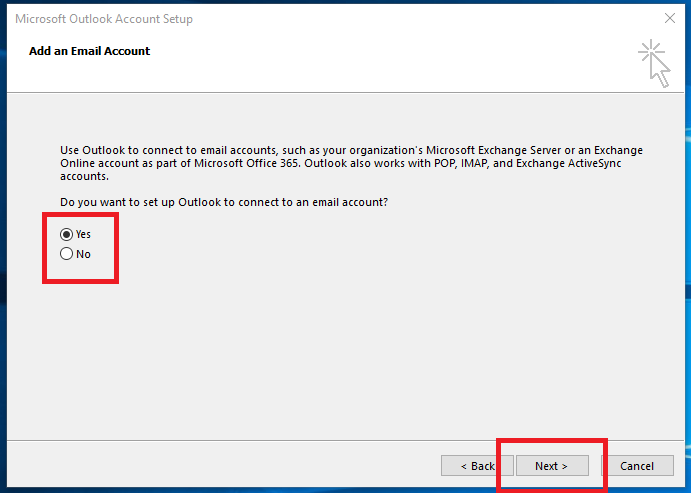Choose the No radio button
691x493 pixels.
click(67, 254)
